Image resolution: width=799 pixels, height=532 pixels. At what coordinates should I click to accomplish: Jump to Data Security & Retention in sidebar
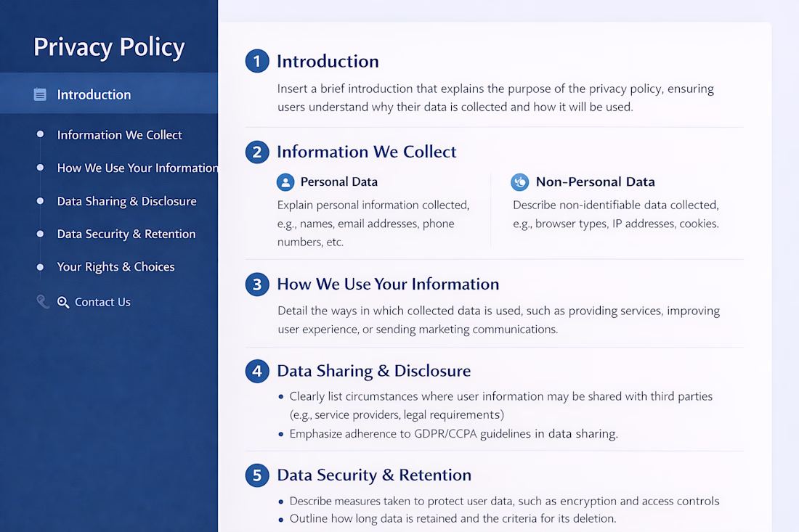[126, 234]
